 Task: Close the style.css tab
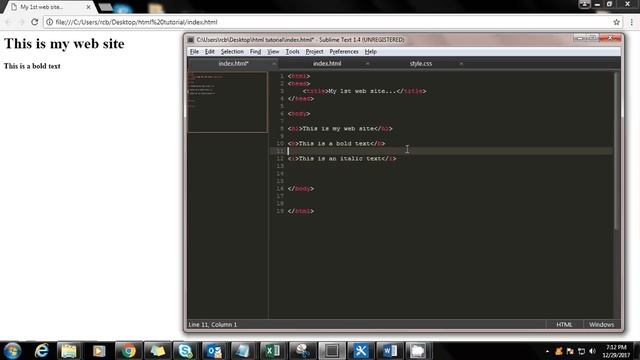(x=461, y=64)
